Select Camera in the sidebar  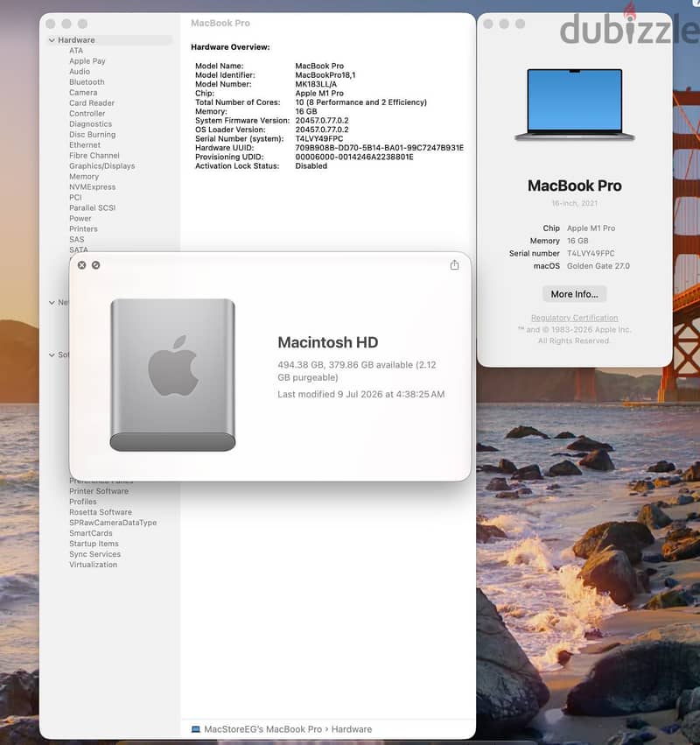(x=83, y=93)
